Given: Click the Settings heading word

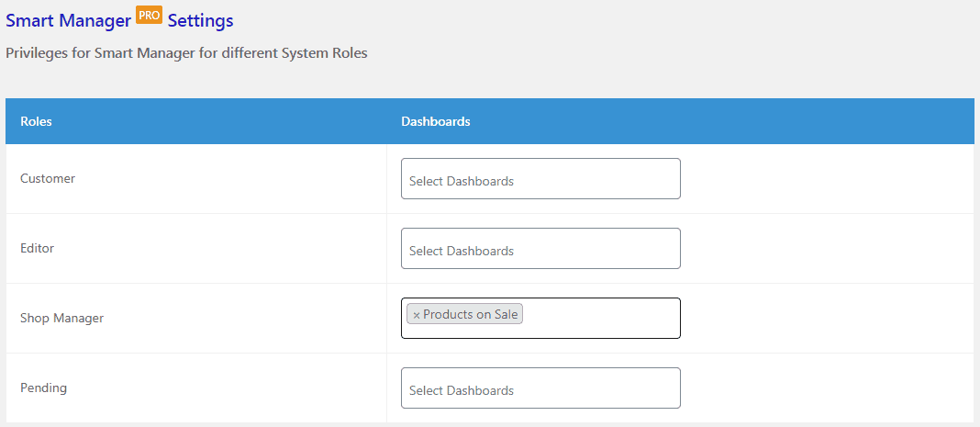Looking at the screenshot, I should (201, 20).
